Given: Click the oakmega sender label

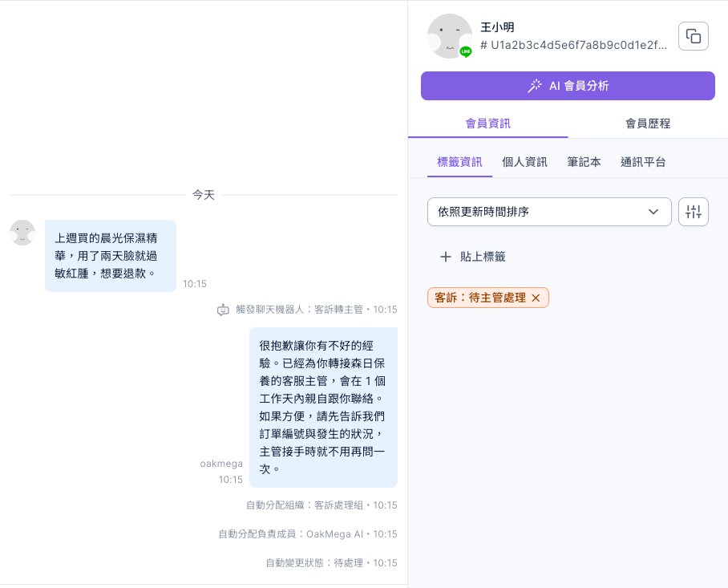Looking at the screenshot, I should [x=221, y=464].
